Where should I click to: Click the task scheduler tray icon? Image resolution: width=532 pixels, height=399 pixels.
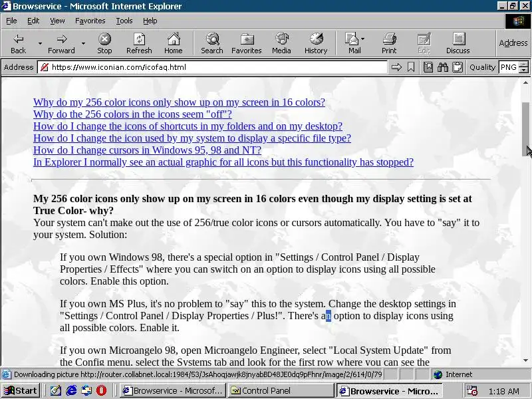click(x=471, y=391)
